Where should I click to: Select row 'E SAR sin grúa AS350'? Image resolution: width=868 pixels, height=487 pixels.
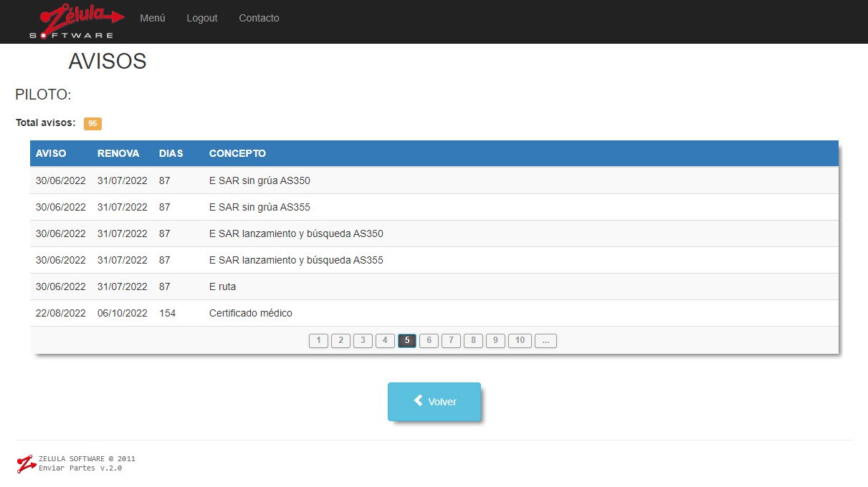tap(434, 180)
